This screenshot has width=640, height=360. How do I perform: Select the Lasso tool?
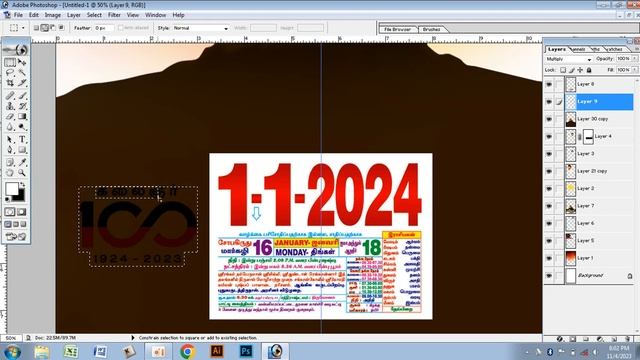[x=10, y=73]
